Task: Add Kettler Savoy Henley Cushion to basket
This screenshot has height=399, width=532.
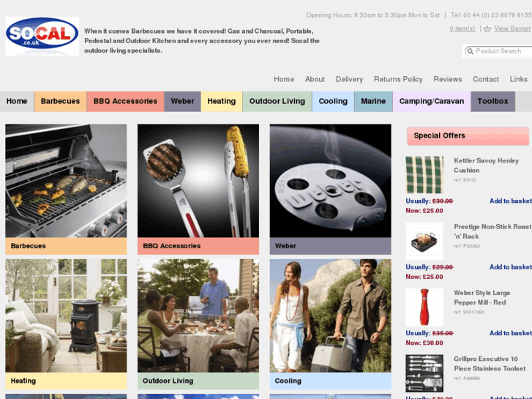Action: point(511,201)
